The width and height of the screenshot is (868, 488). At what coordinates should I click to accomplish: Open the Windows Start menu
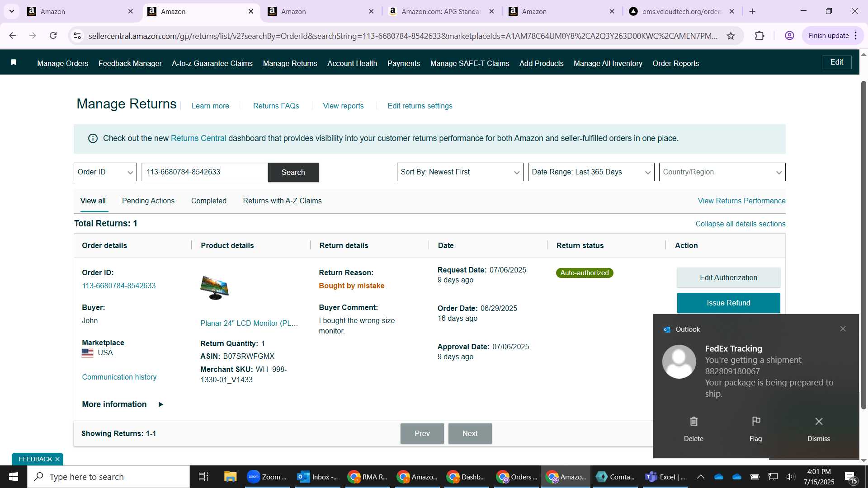point(13,477)
